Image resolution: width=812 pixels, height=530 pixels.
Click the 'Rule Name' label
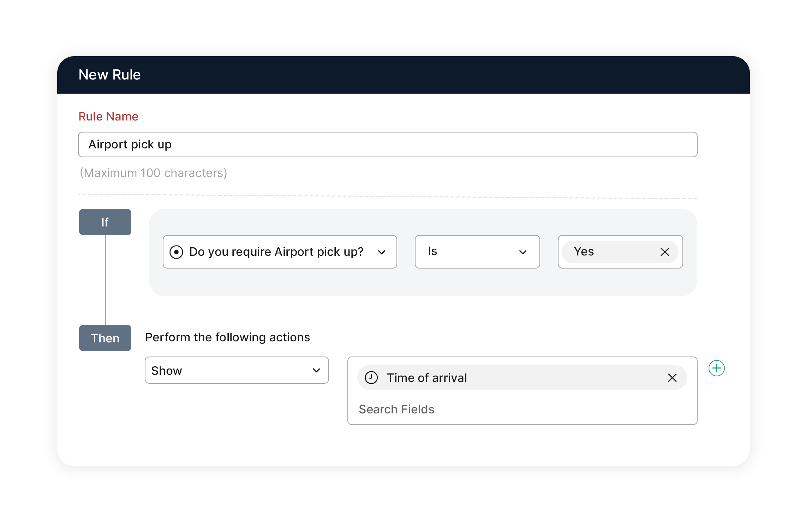point(108,117)
